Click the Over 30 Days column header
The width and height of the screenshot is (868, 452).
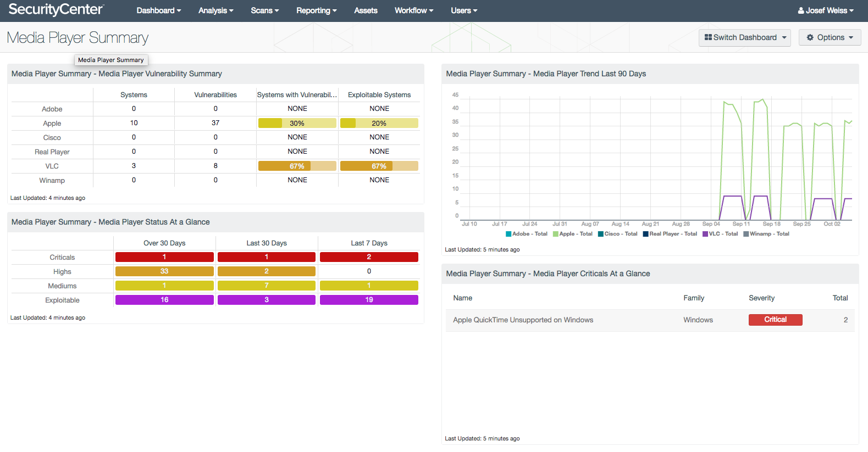point(164,243)
